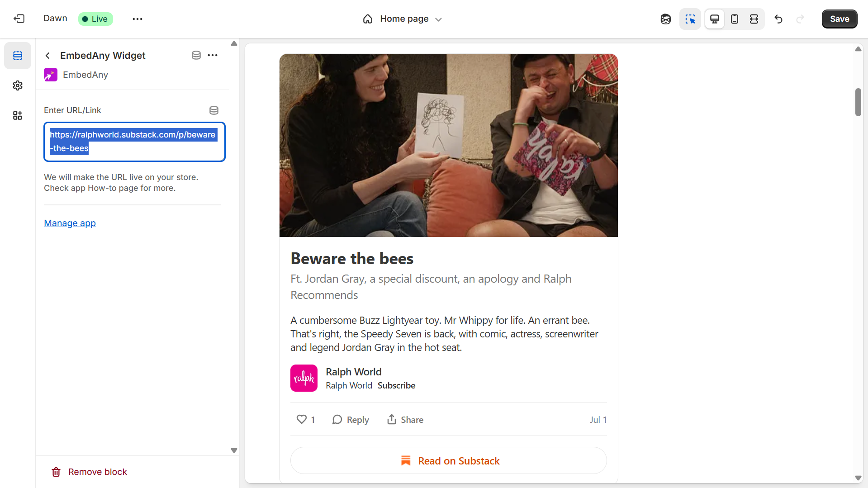Open EmbedAny Widget block options menu

point(213,55)
